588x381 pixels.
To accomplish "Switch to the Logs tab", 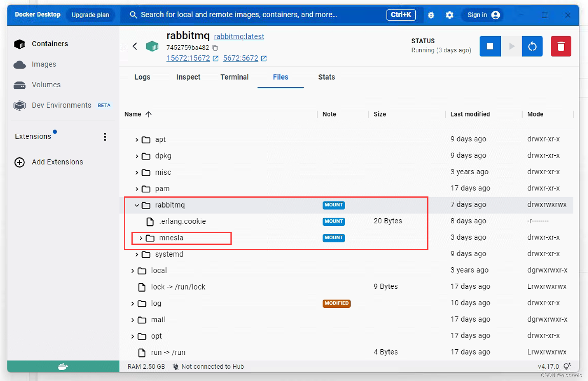I will pyautogui.click(x=143, y=77).
